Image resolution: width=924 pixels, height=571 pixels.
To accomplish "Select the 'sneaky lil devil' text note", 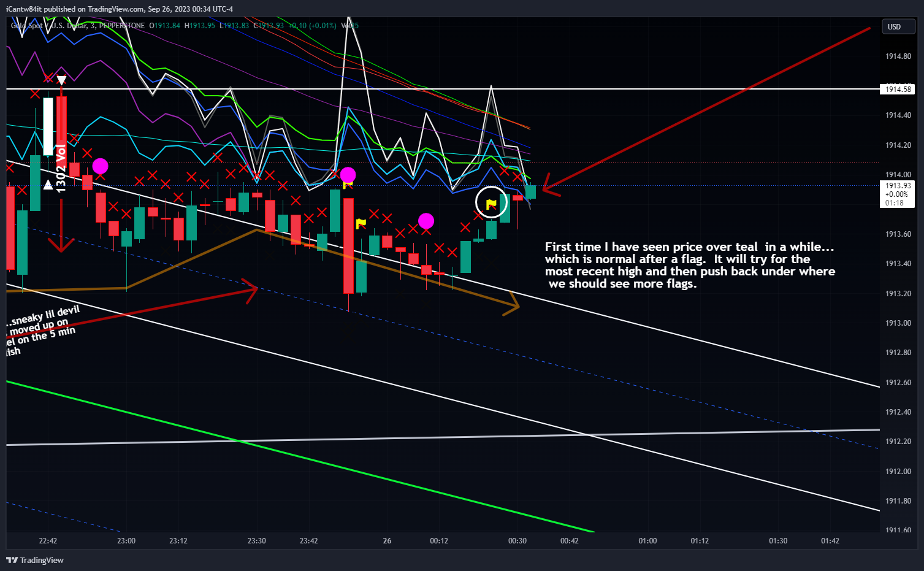I will point(43,331).
